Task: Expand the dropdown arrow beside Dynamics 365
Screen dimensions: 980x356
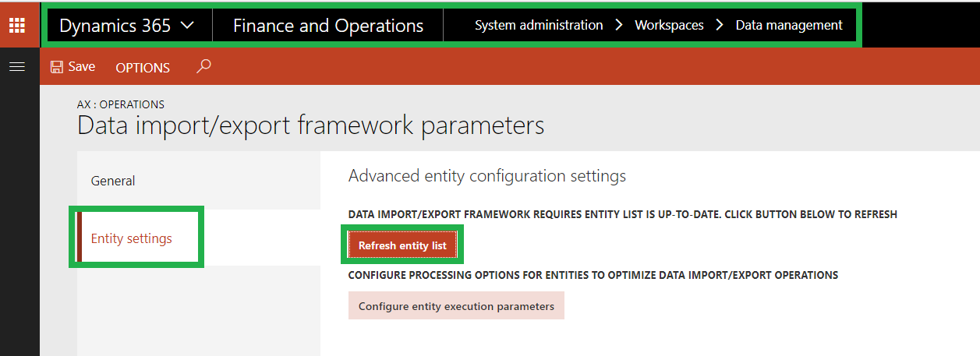Action: point(187,25)
